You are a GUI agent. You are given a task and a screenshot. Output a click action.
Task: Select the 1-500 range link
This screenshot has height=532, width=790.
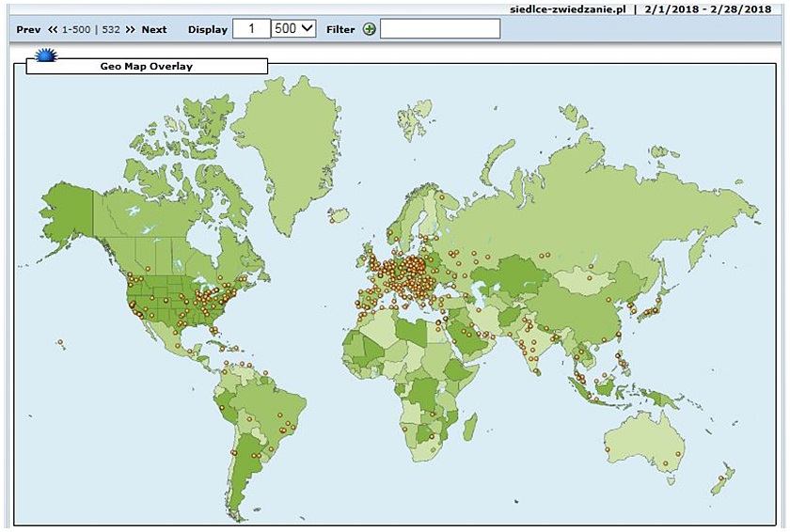click(x=76, y=30)
